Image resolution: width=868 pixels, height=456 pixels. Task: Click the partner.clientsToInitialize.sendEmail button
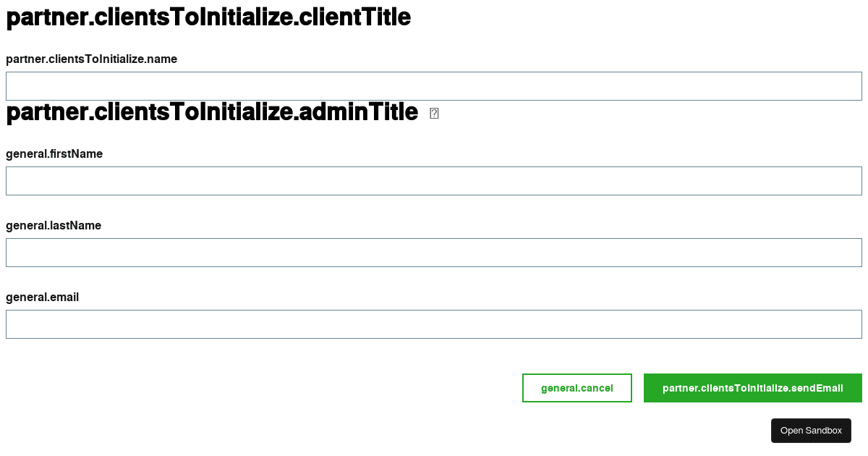pos(752,388)
